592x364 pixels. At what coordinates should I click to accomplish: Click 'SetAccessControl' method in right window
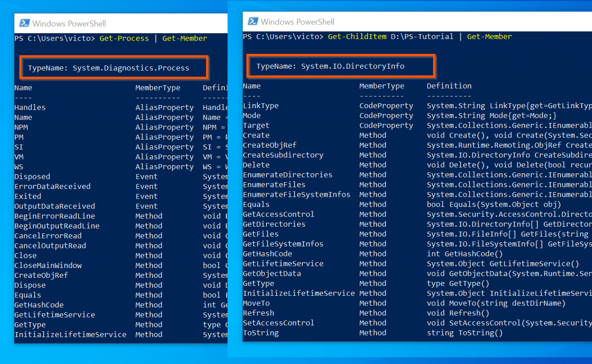click(x=278, y=323)
